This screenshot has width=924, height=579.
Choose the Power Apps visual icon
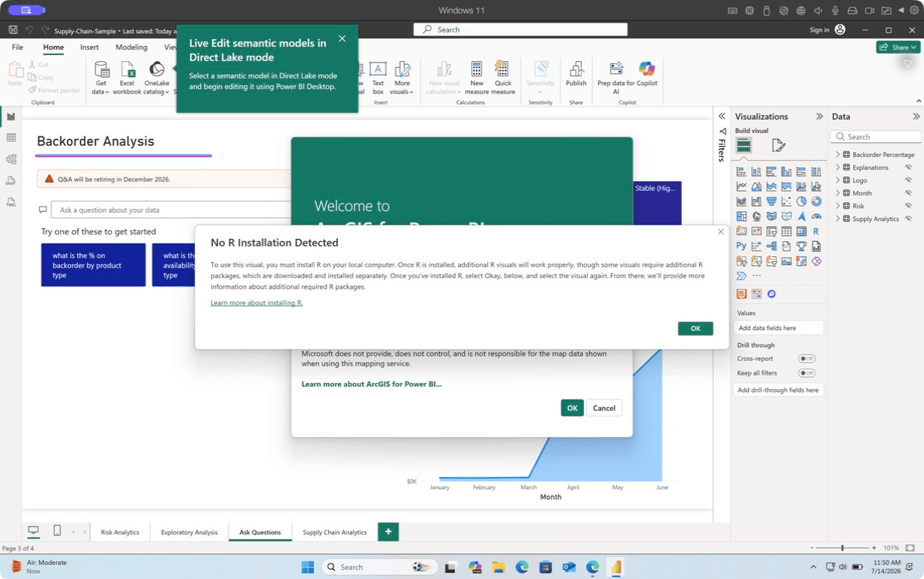(x=816, y=261)
